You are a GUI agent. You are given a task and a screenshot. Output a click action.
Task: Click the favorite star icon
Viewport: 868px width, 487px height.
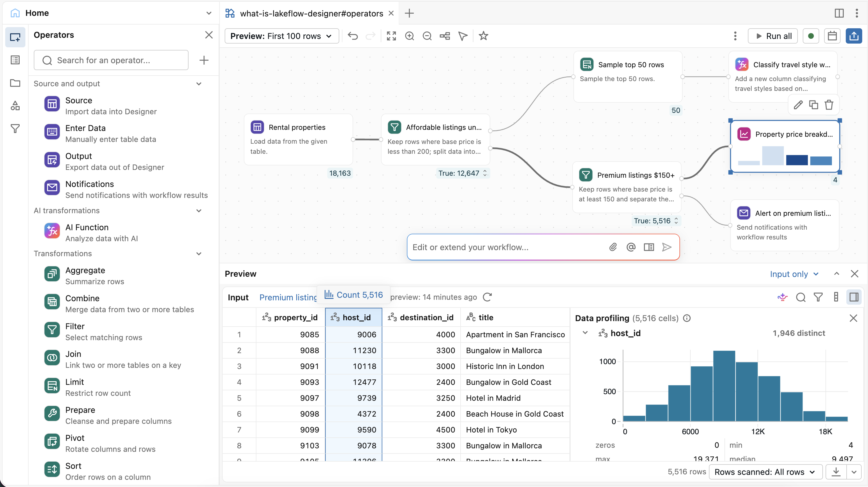pyautogui.click(x=483, y=36)
